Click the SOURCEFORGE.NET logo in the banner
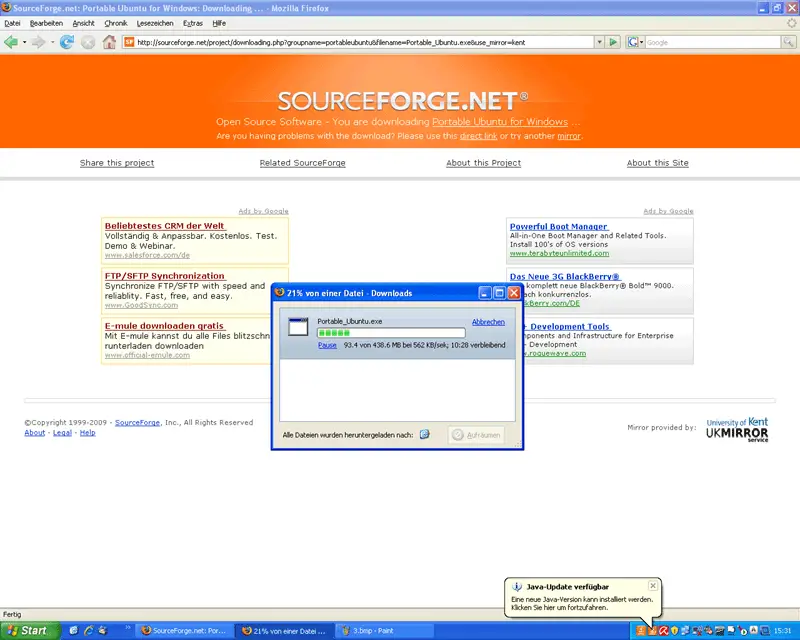Screen dimensions: 800x640 click(403, 101)
